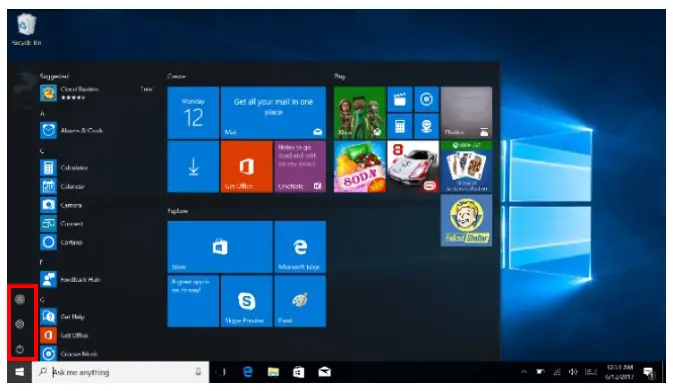Click the Play group header
673x391 pixels.
339,76
